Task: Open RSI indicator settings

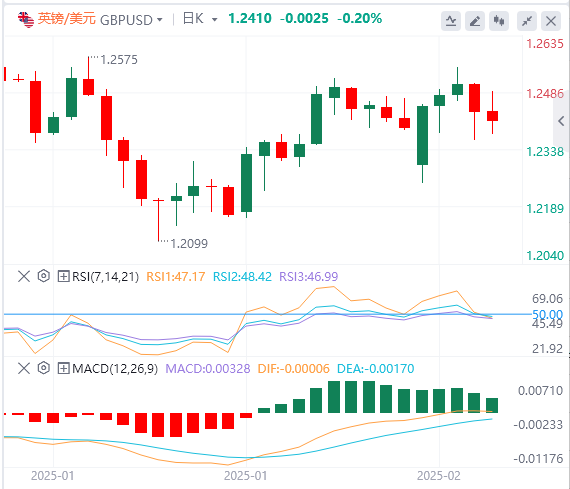Action: pos(44,276)
